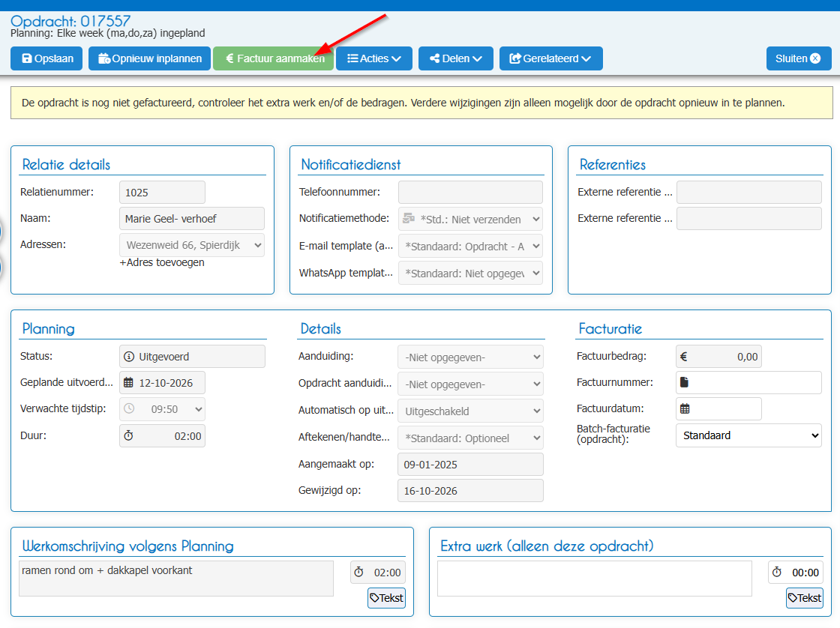Click the Aangemaakt op date 09-01-2025
Viewport: 840px width, 628px height.
coord(470,464)
